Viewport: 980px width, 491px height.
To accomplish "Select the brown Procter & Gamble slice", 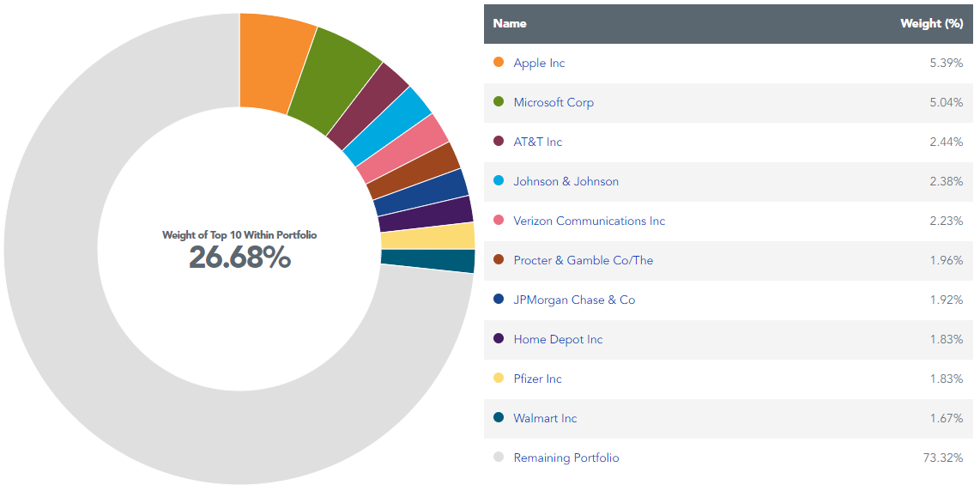I will point(415,170).
